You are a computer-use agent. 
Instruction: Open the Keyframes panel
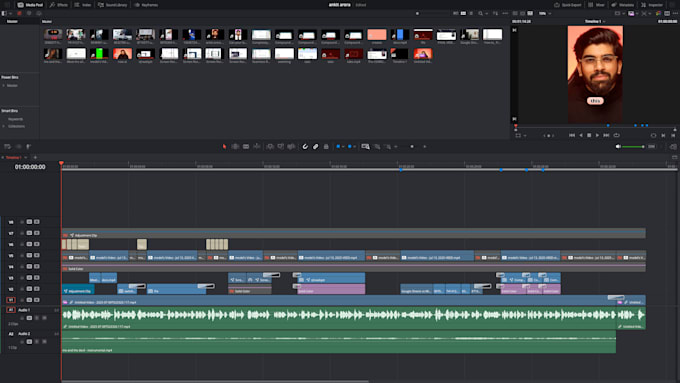pyautogui.click(x=146, y=5)
